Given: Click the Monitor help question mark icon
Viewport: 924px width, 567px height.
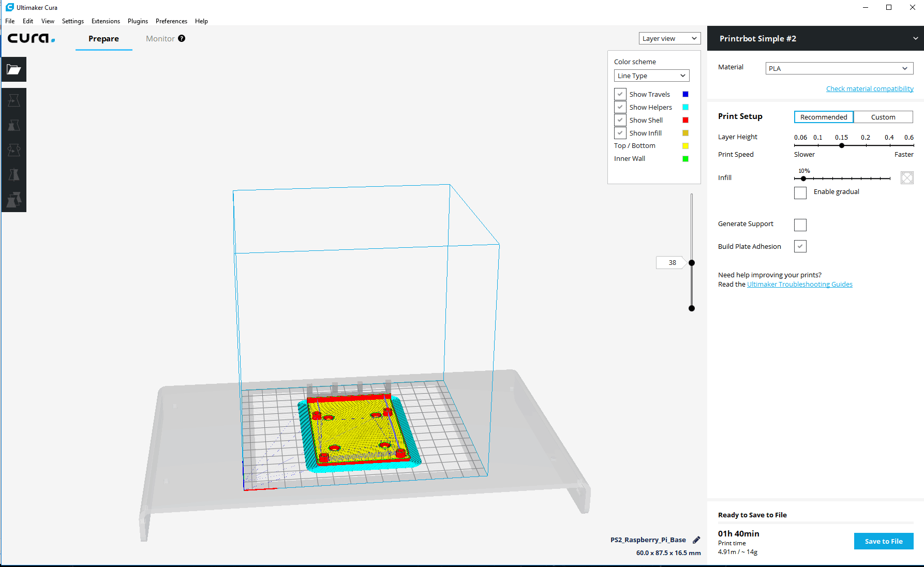Looking at the screenshot, I should click(x=182, y=38).
